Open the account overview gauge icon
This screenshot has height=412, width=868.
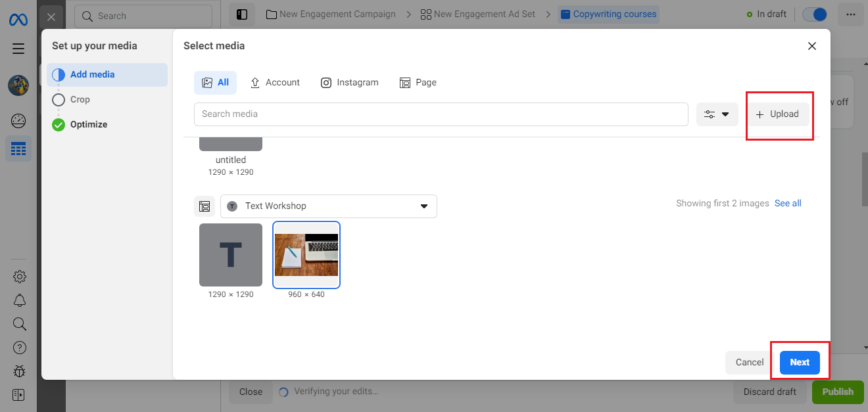tap(18, 121)
